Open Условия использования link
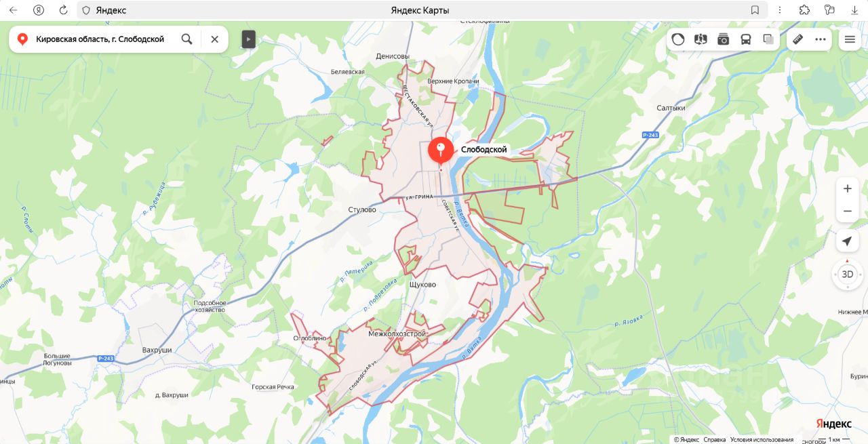868x444 pixels. point(762,439)
